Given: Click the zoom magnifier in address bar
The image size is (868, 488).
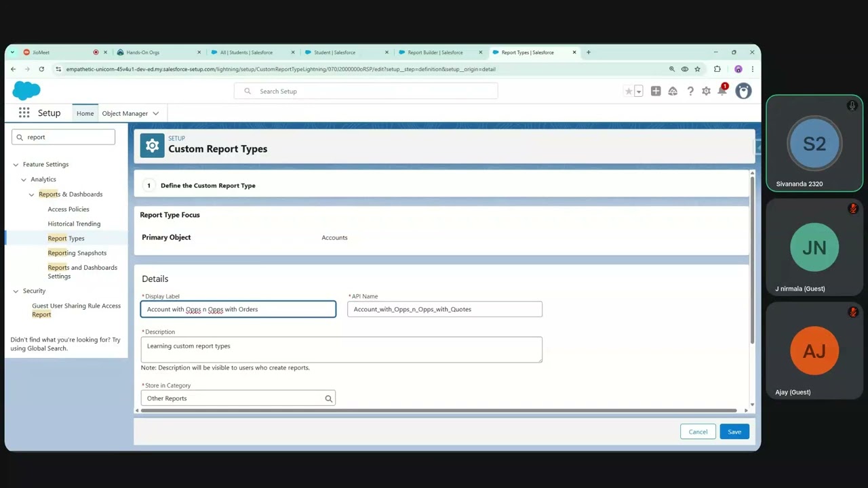Looking at the screenshot, I should (672, 69).
